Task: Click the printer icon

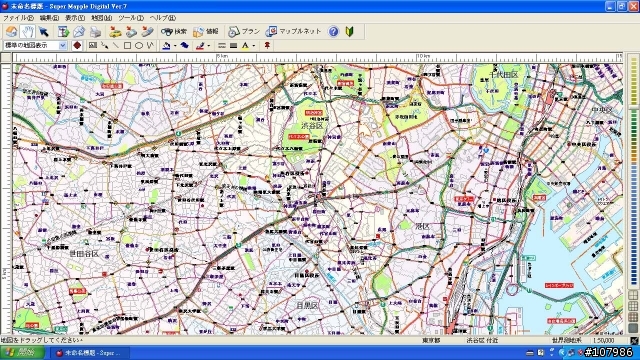Action: pos(95,31)
